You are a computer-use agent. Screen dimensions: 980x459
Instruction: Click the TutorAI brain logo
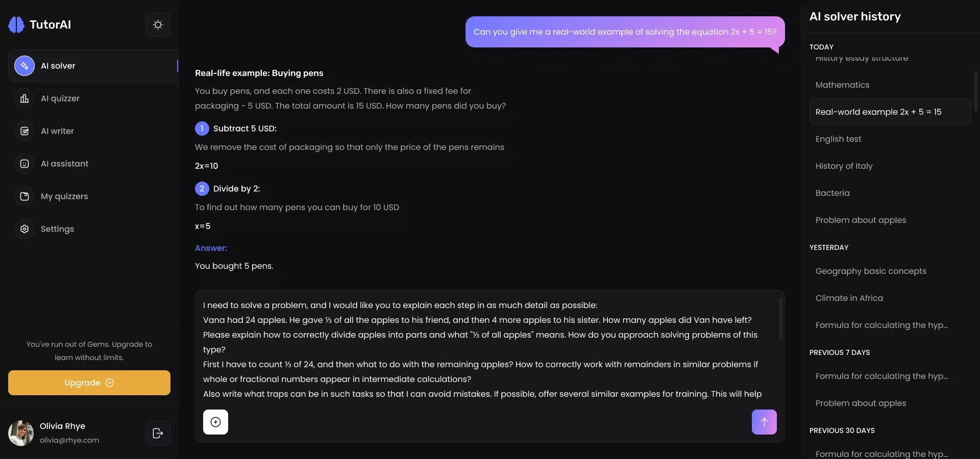coord(16,24)
